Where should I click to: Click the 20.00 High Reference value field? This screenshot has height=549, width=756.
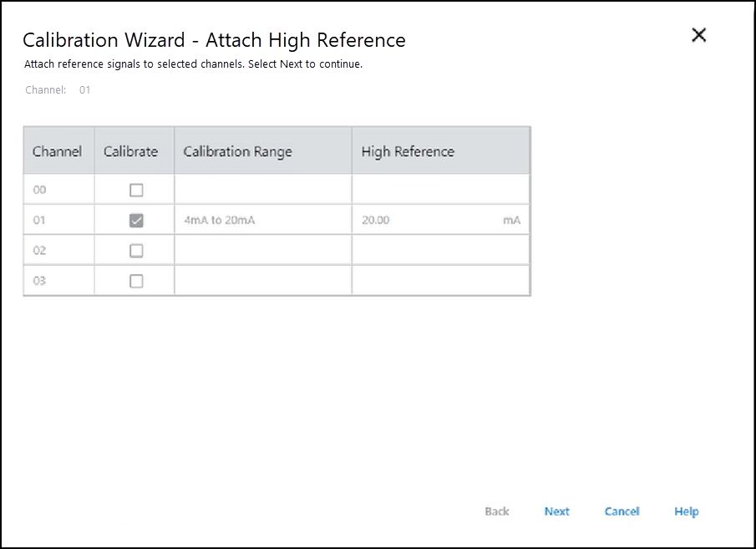click(376, 221)
